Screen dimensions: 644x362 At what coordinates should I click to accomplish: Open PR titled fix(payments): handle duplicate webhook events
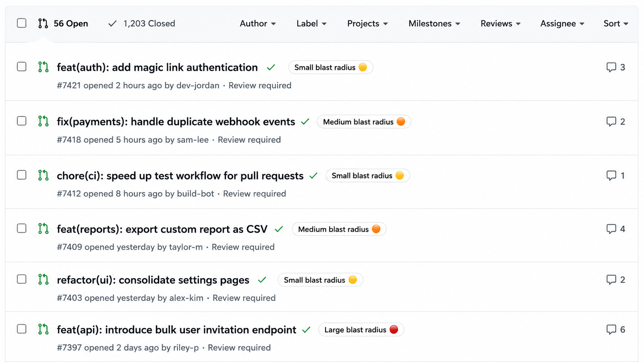176,122
